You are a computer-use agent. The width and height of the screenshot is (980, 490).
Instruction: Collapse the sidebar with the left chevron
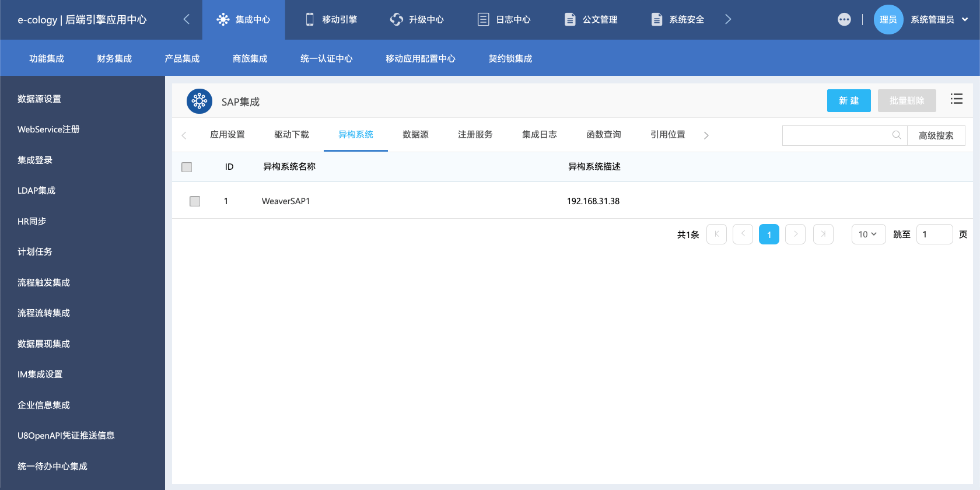[186, 19]
